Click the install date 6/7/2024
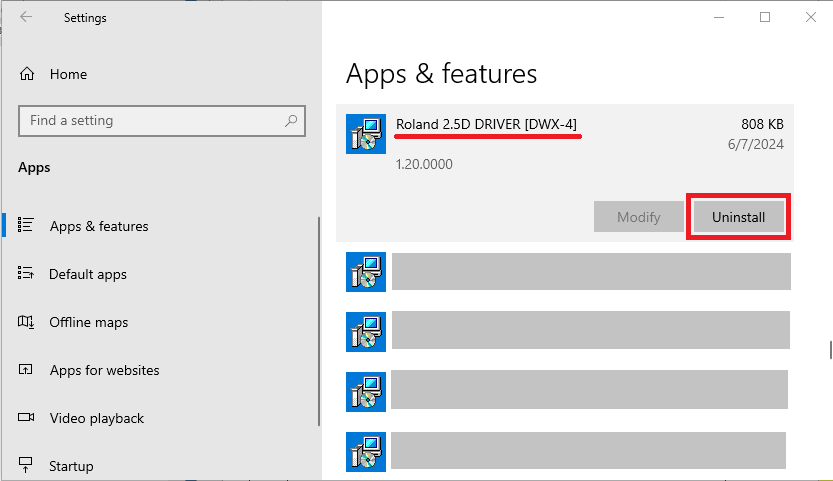Image resolution: width=833 pixels, height=481 pixels. pyautogui.click(x=755, y=145)
